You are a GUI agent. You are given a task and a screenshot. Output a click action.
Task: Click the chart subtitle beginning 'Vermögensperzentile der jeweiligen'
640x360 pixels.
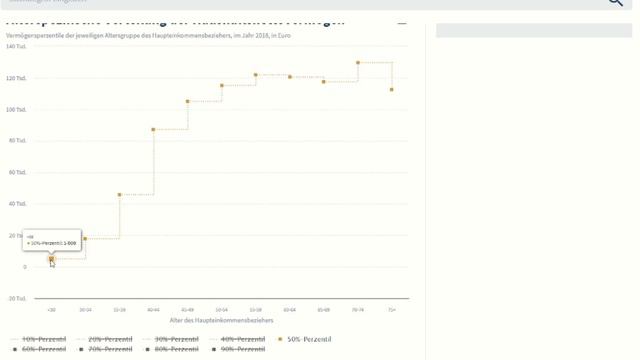coord(148,36)
